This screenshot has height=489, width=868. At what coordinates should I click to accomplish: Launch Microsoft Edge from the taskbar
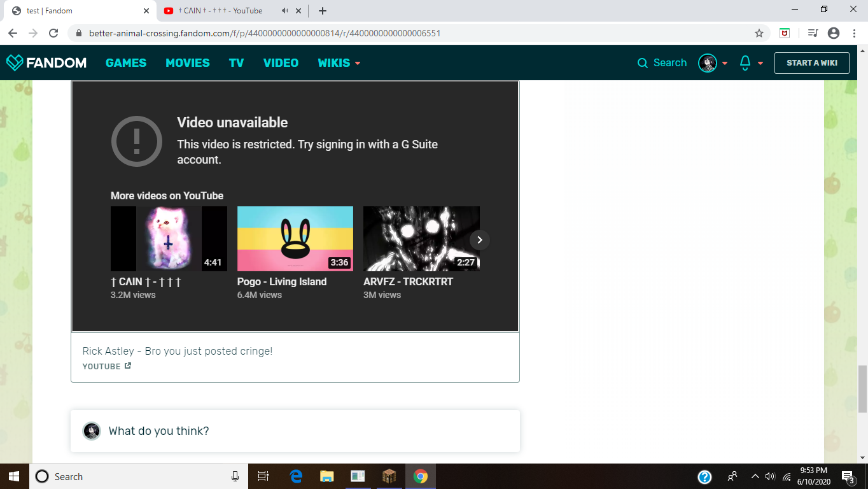tap(296, 476)
